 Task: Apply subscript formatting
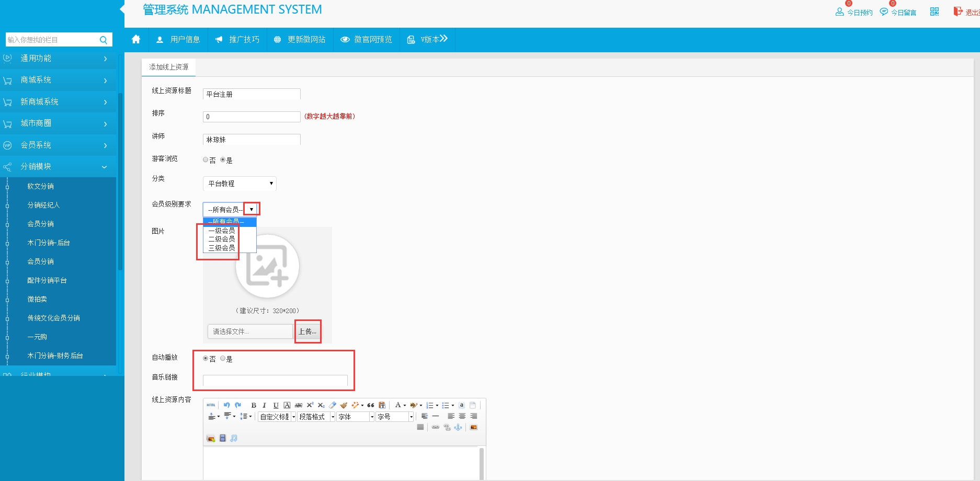click(321, 405)
